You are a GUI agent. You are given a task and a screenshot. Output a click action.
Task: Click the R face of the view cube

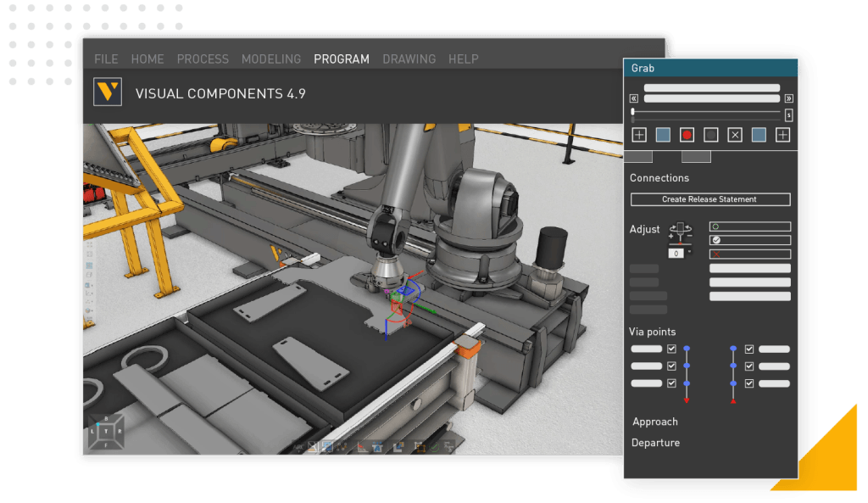[119, 431]
